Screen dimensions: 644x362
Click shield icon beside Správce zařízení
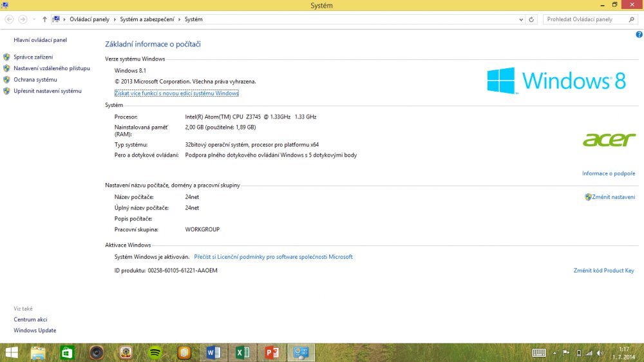6,57
